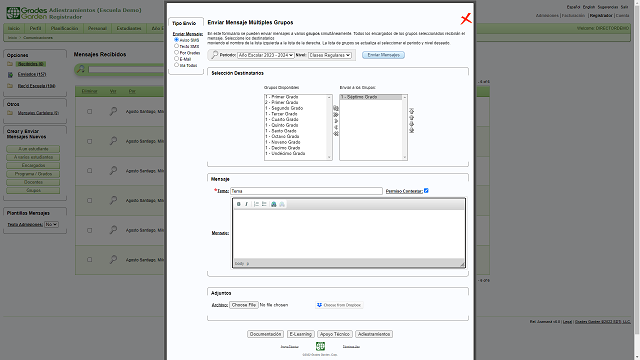Select the Aviso SMS radio option
The height and width of the screenshot is (360, 640).
tap(176, 40)
